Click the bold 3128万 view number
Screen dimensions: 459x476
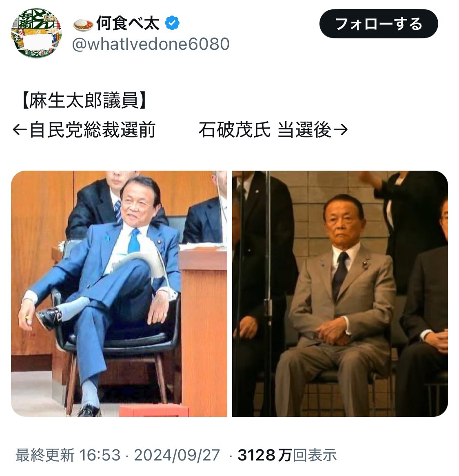point(264,455)
